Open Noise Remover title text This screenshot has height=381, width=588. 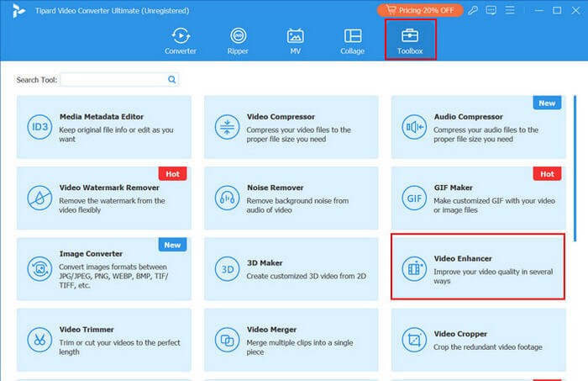(276, 188)
